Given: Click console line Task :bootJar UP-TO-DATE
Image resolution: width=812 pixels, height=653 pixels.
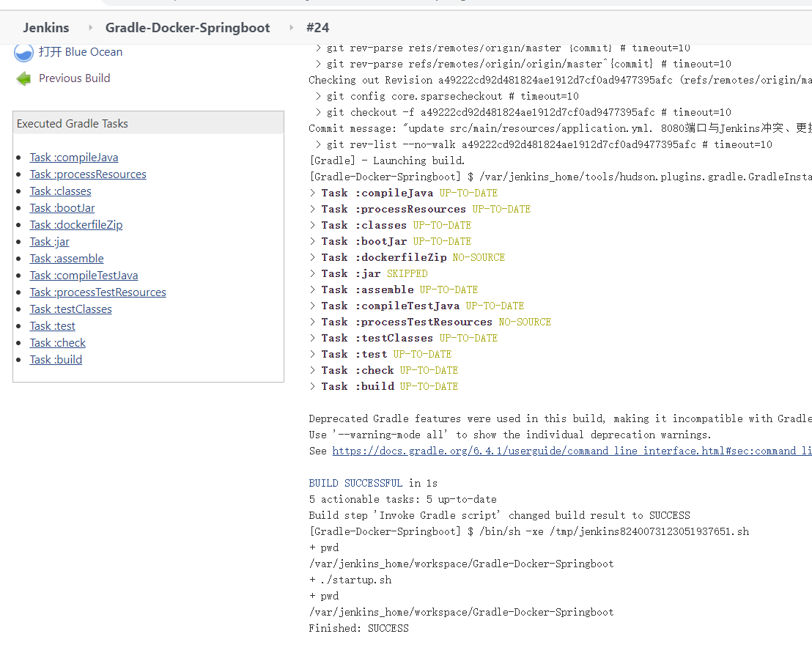Looking at the screenshot, I should (391, 241).
